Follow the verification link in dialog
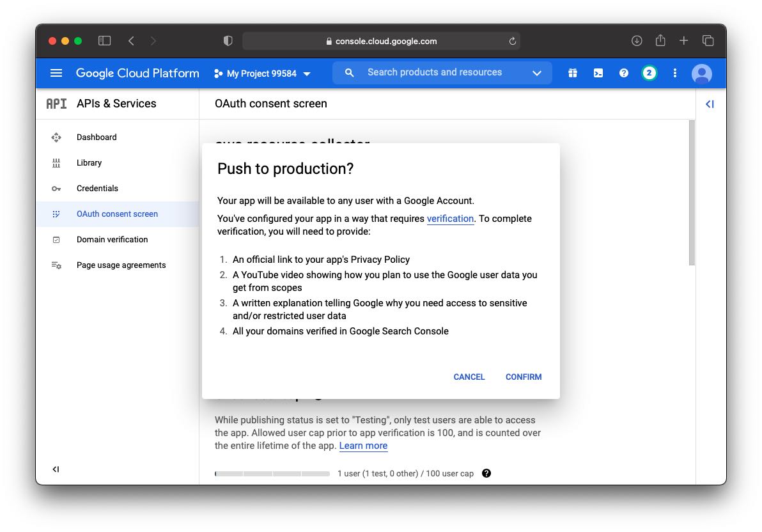Screen dimensions: 762x532 450,219
